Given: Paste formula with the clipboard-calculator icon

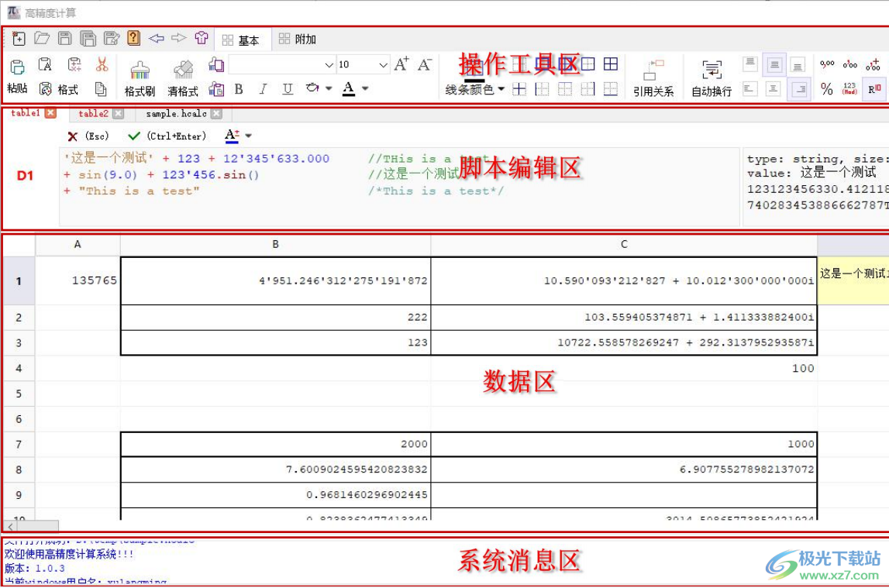Looking at the screenshot, I should [74, 64].
